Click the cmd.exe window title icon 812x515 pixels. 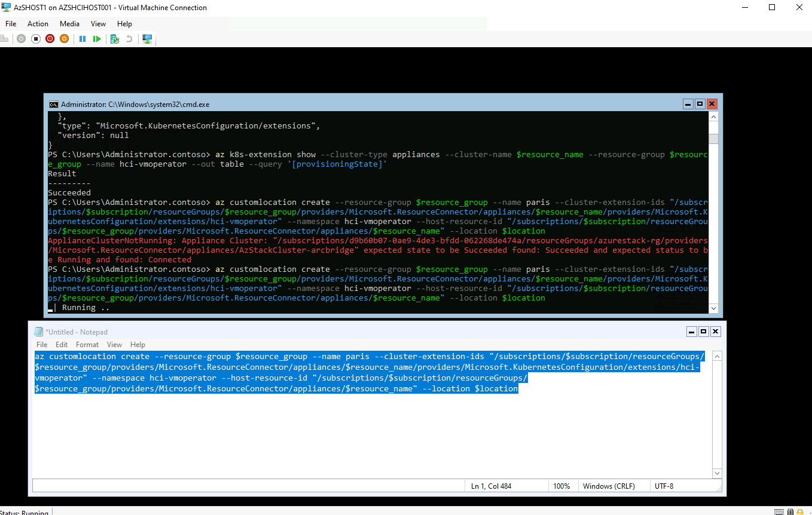click(53, 104)
